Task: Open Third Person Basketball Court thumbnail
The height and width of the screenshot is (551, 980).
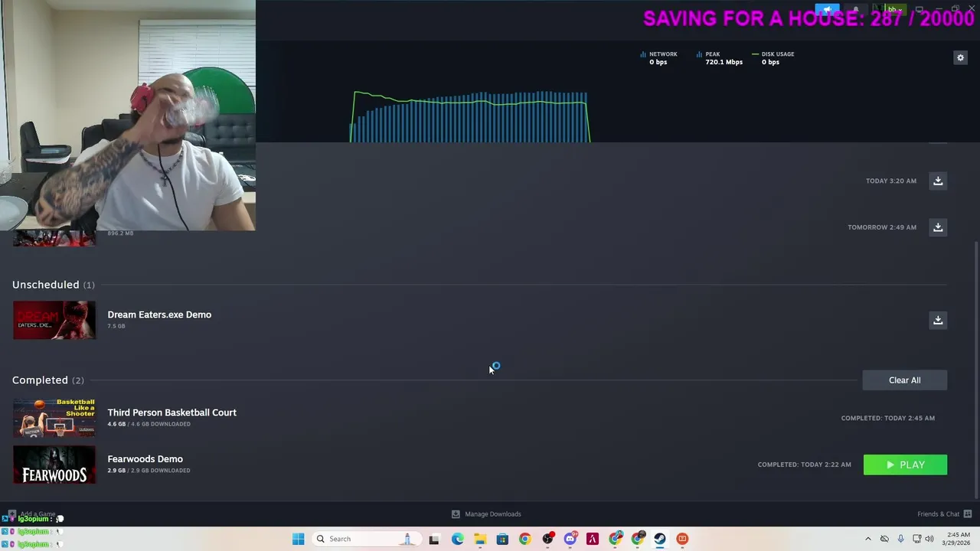Action: pos(54,418)
